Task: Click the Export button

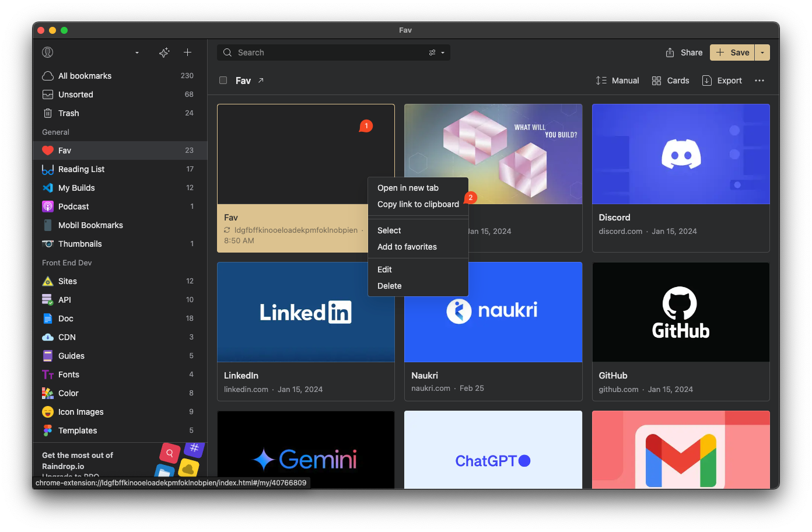Action: (x=722, y=80)
